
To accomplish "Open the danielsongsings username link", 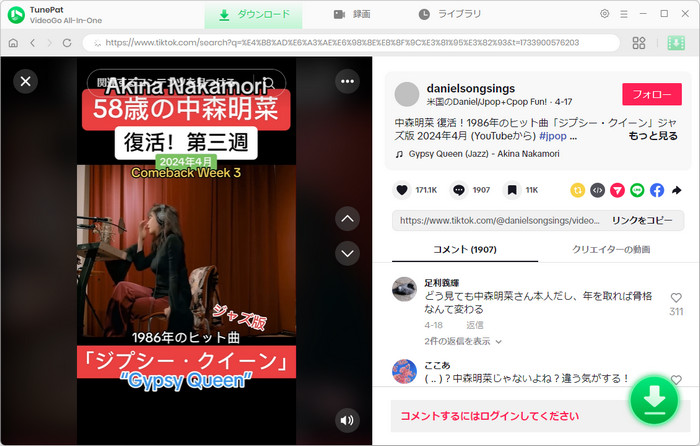I will pyautogui.click(x=471, y=88).
